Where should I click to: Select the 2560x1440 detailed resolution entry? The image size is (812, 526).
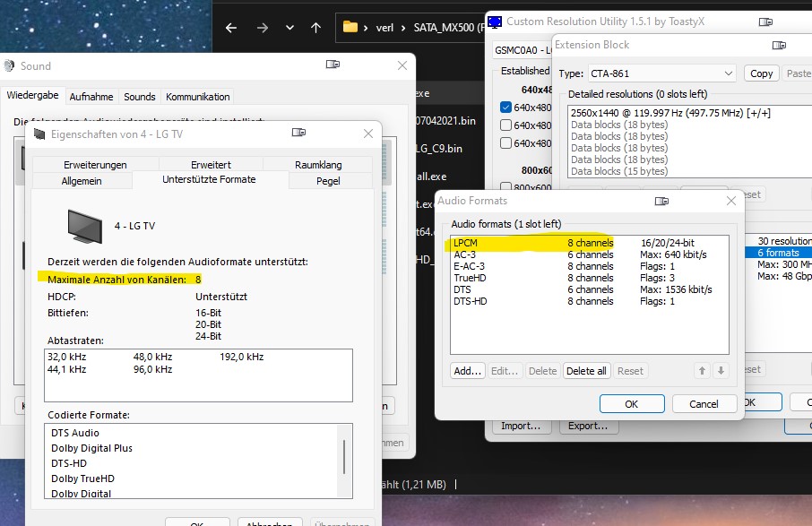click(690, 113)
